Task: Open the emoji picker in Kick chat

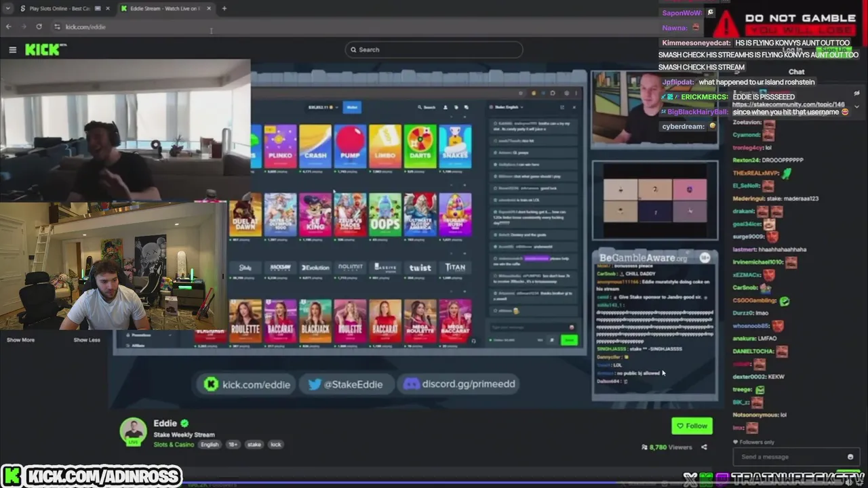Action: pos(850,457)
